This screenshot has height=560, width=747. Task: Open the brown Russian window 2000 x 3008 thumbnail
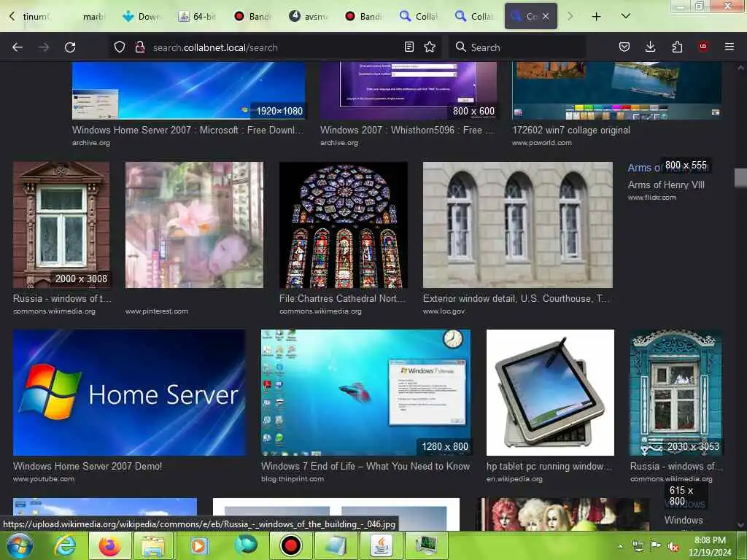pyautogui.click(x=61, y=225)
